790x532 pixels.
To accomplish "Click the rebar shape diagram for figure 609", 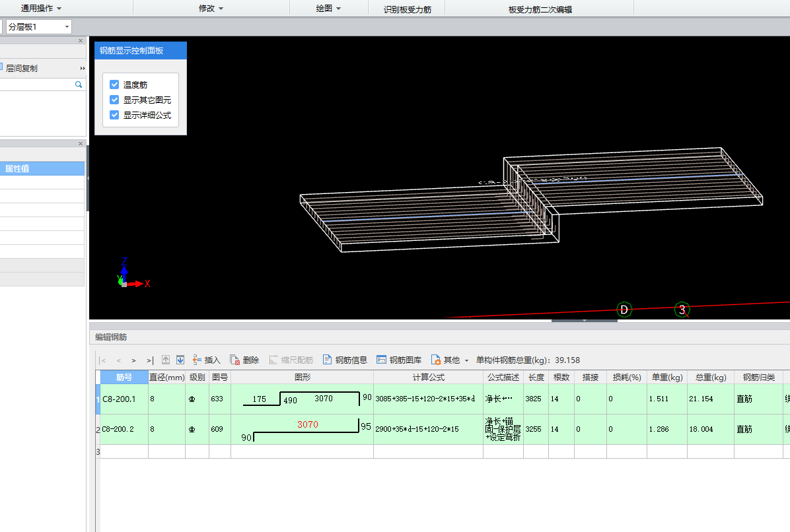I will [303, 429].
